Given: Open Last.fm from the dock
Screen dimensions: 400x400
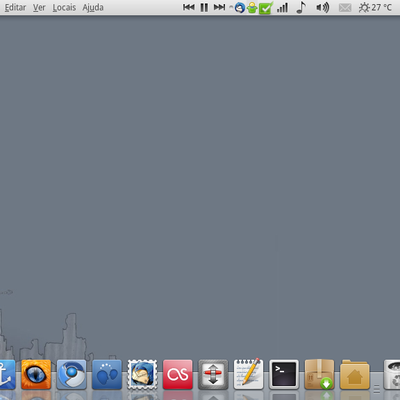Looking at the screenshot, I should [x=178, y=374].
